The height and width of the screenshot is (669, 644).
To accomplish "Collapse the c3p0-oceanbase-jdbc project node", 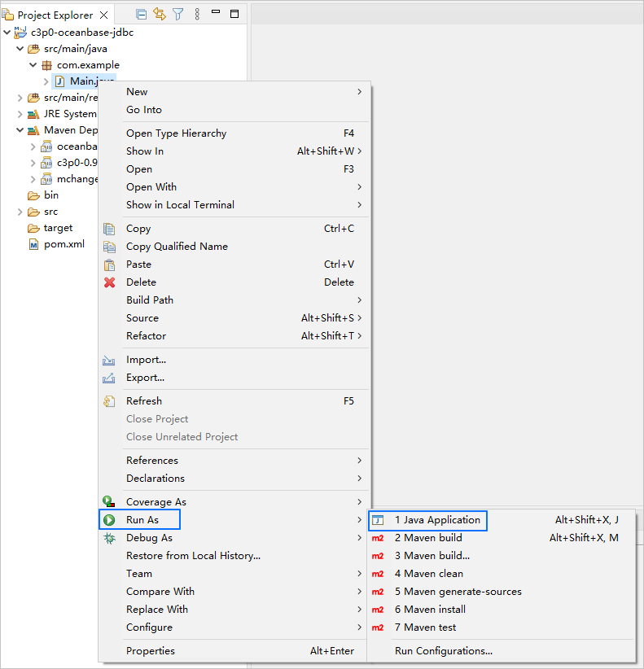I will [x=7, y=33].
